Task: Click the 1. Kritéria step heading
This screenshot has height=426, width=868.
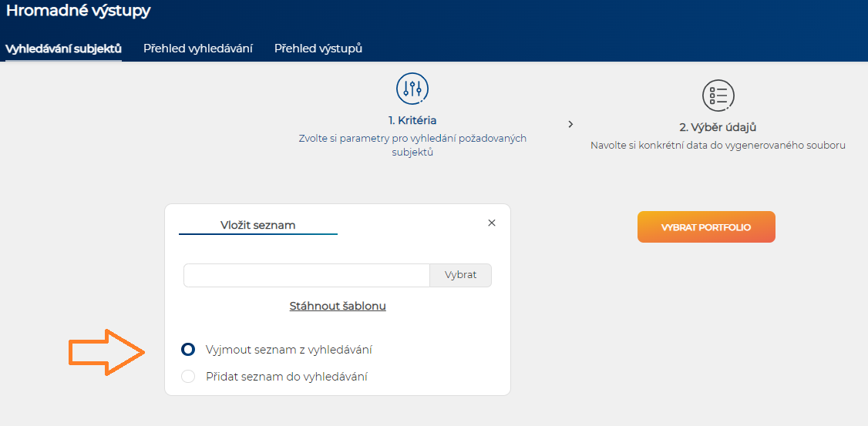Action: click(412, 121)
